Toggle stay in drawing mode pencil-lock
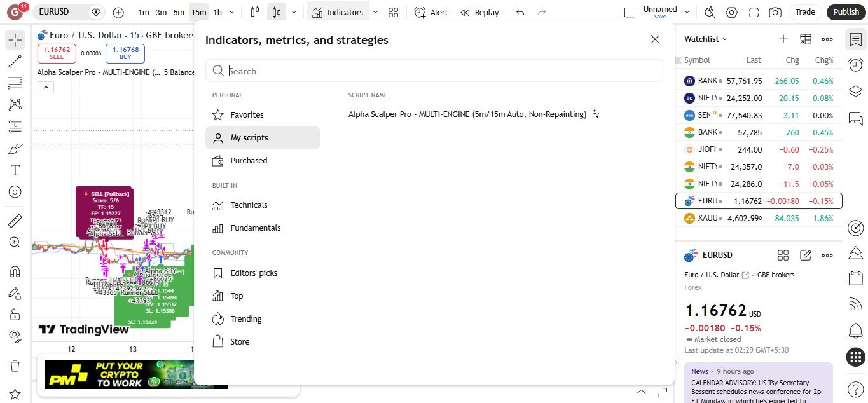The height and width of the screenshot is (403, 868). click(15, 293)
